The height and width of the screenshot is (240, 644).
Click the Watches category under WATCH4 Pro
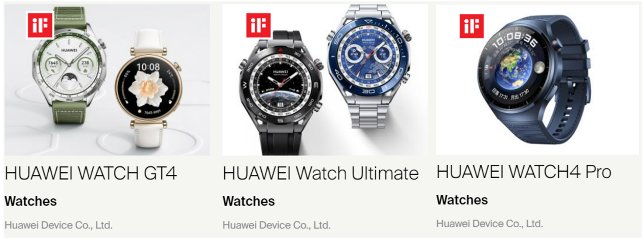click(462, 200)
